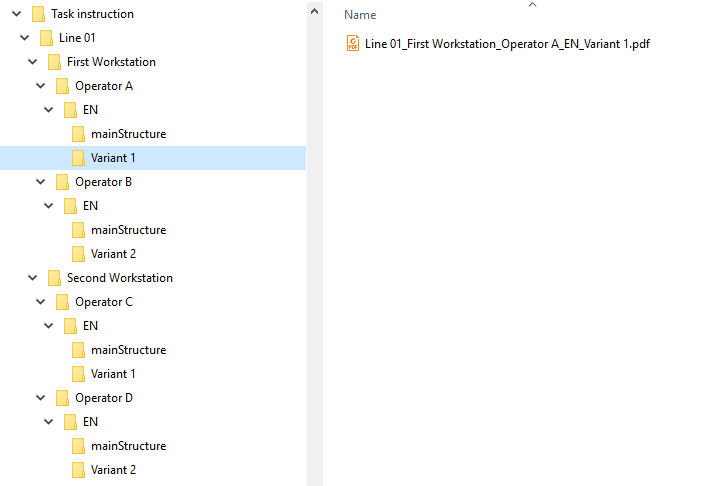721x486 pixels.
Task: Collapse the Line 01 chevron
Action: pyautogui.click(x=25, y=38)
